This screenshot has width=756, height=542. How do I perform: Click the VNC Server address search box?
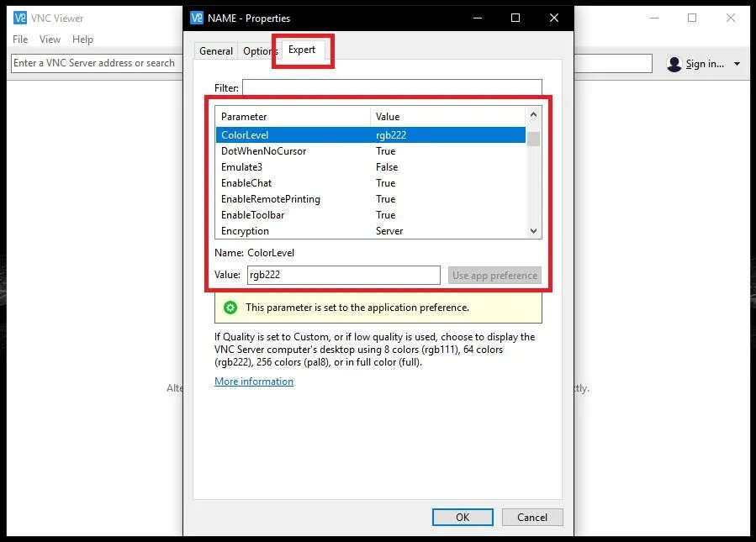(97, 63)
